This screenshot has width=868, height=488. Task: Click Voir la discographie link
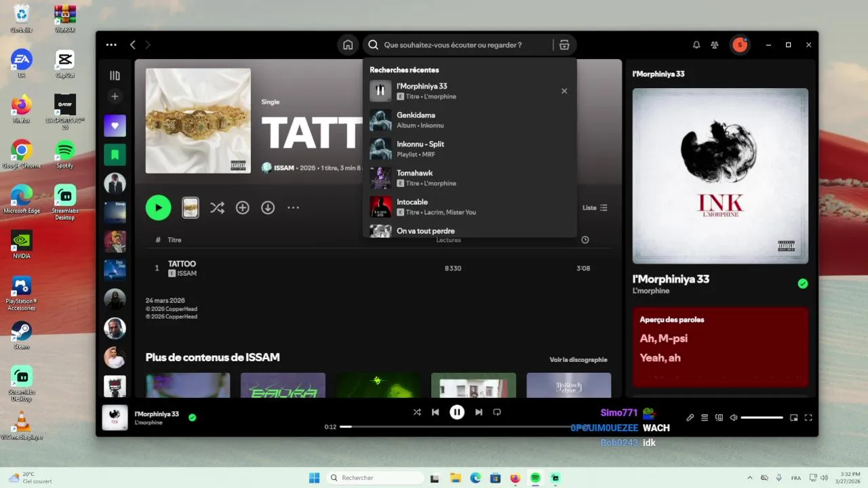[x=578, y=360]
